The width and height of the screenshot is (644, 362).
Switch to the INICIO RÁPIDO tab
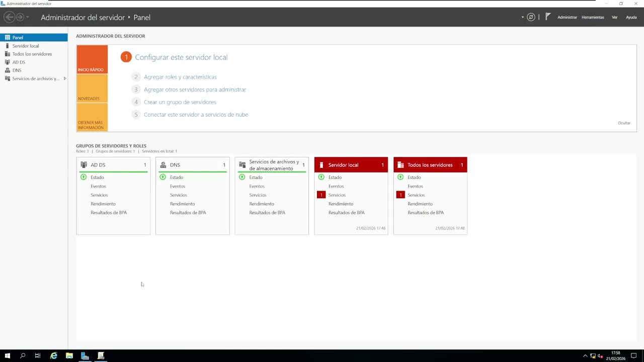pos(92,59)
